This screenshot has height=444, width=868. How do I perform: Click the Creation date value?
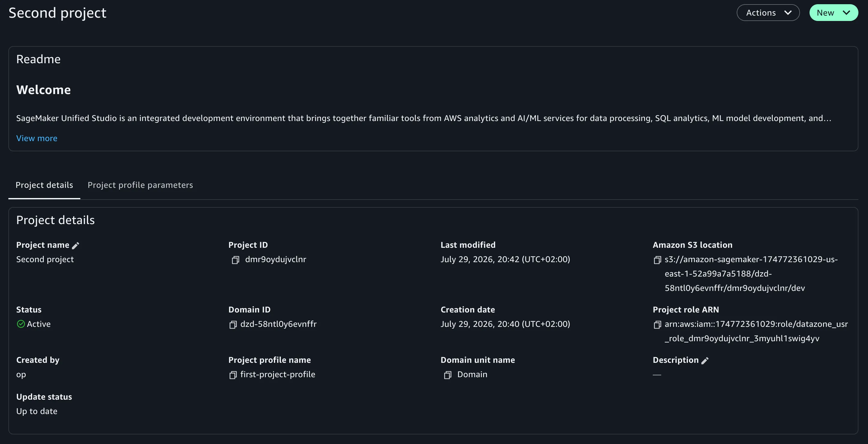point(505,324)
